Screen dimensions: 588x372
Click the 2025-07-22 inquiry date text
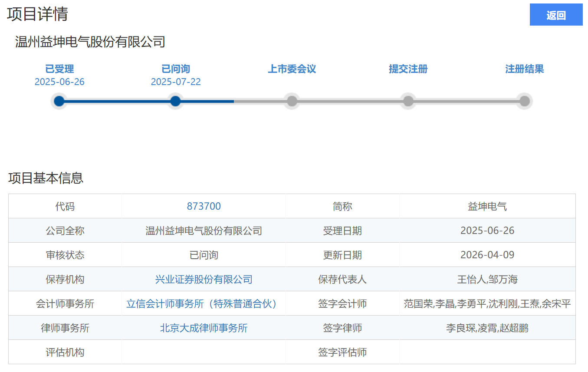[175, 82]
